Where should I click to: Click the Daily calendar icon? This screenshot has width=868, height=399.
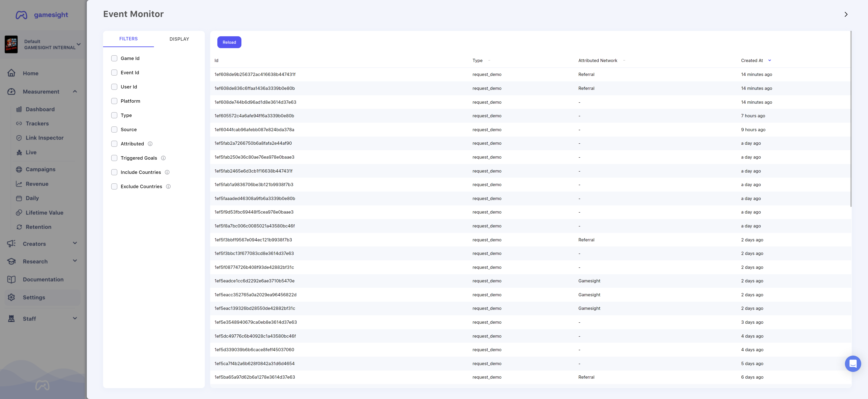[19, 198]
